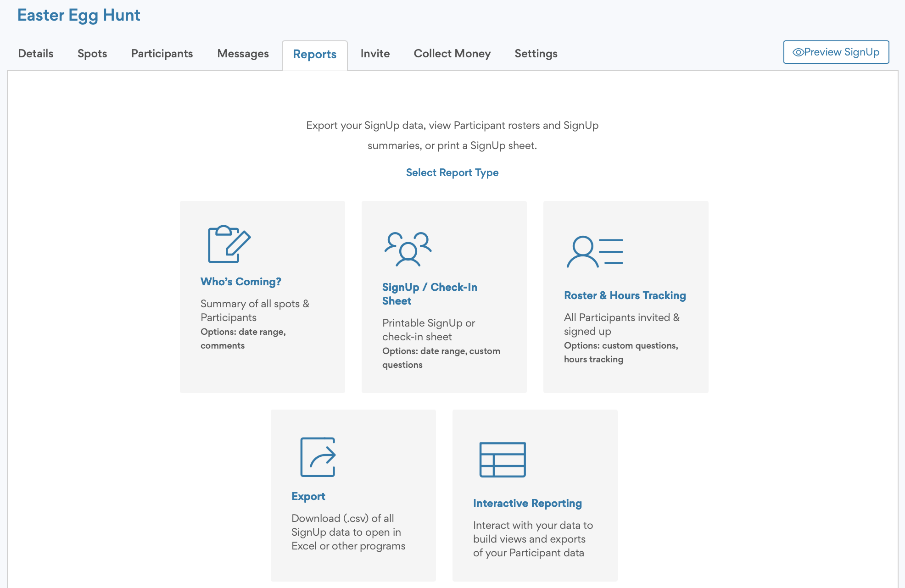Select Roster & Hours Tracking report title

coord(625,295)
